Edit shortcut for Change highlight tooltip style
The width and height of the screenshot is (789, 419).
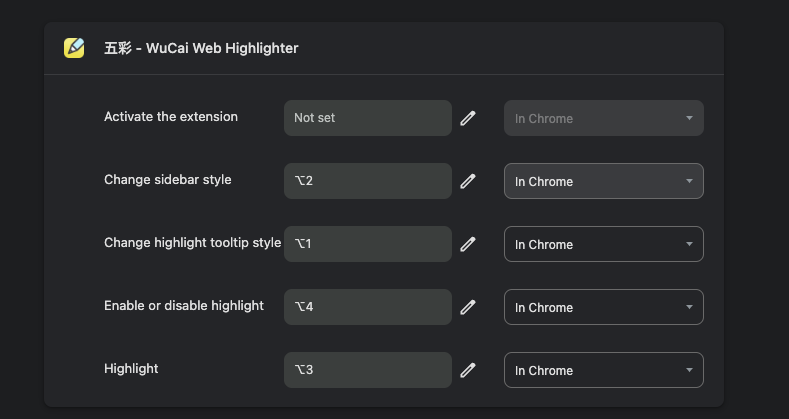coord(467,244)
